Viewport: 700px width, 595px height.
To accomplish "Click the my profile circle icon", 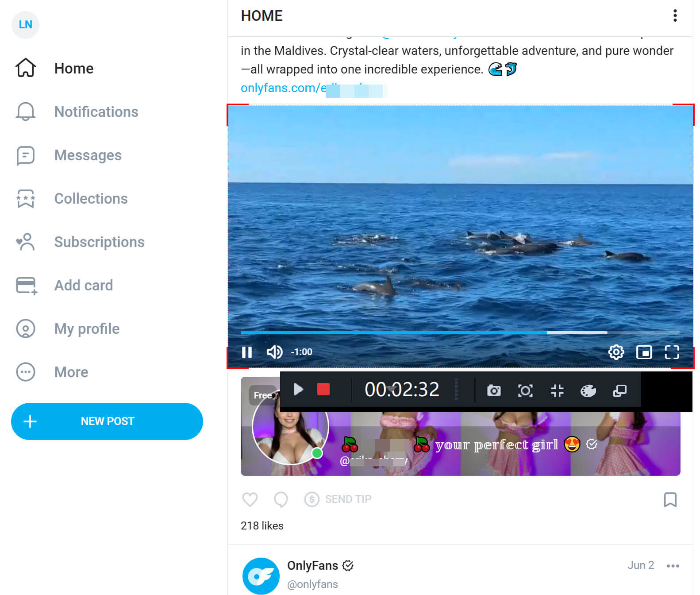I will click(x=26, y=328).
